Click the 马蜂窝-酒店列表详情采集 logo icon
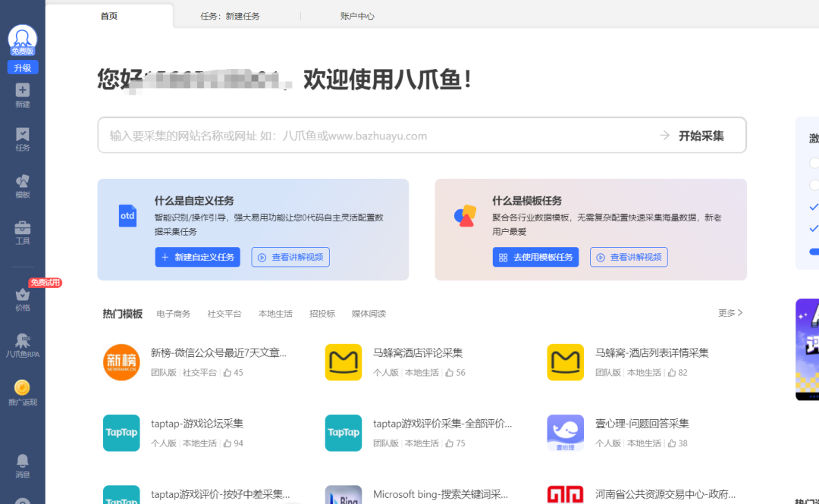Screen dimensions: 819x504 [x=565, y=362]
